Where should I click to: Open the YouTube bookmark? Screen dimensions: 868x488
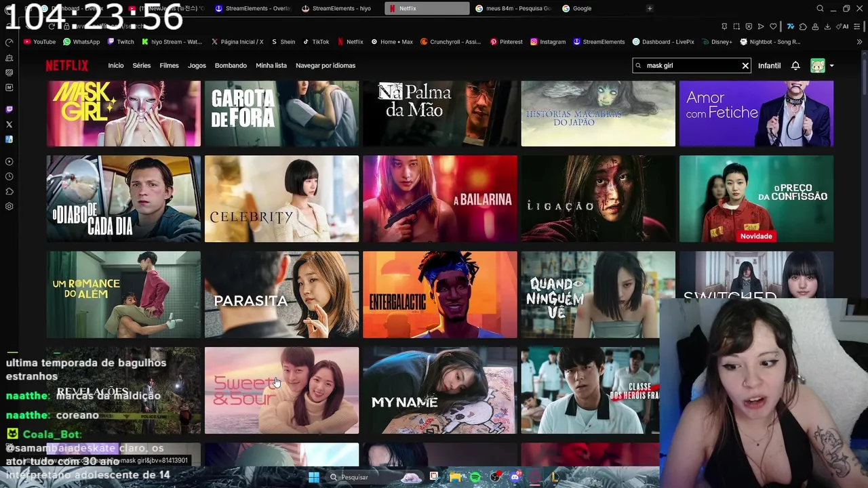coord(39,42)
